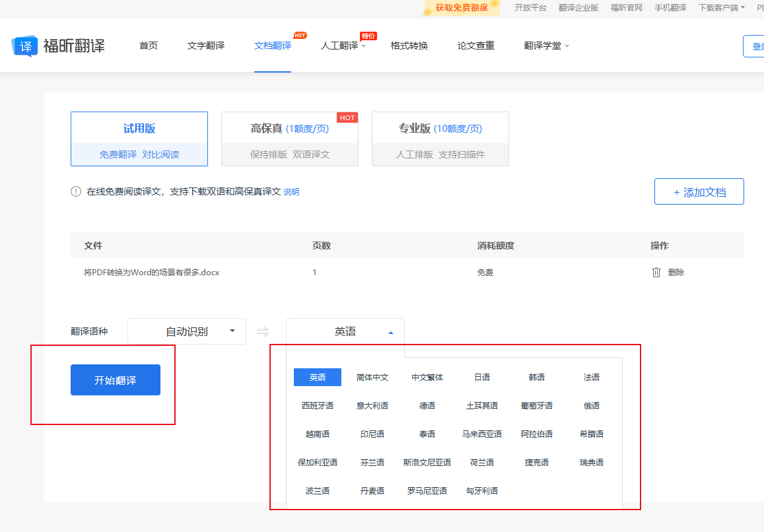Viewport: 764px width, 532px height.
Task: Choose 简体中文 as target language
Action: [372, 377]
